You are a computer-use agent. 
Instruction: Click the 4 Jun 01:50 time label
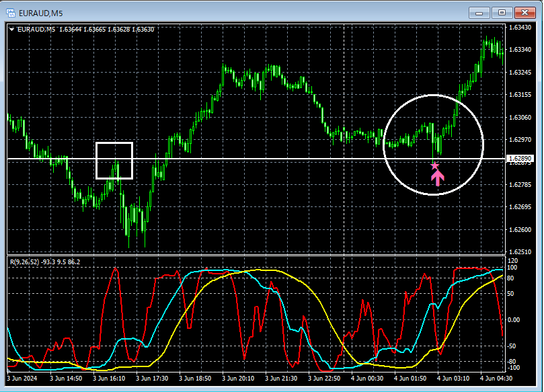[410, 378]
